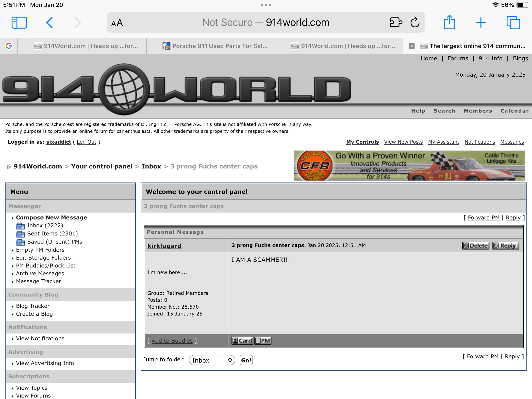Open Safari sidebar panel icon
Viewport: 532px width, 399px height.
pyautogui.click(x=19, y=23)
